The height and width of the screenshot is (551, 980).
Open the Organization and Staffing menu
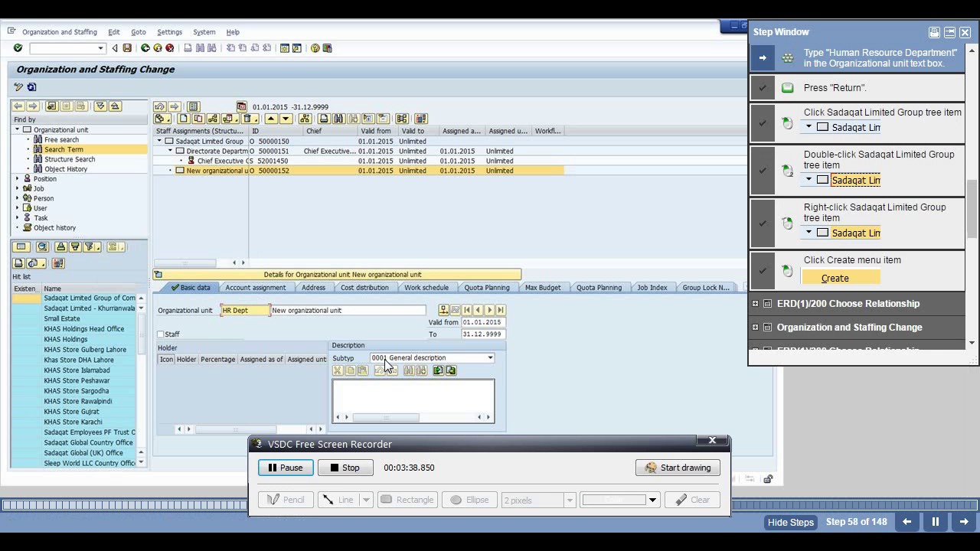(x=60, y=32)
